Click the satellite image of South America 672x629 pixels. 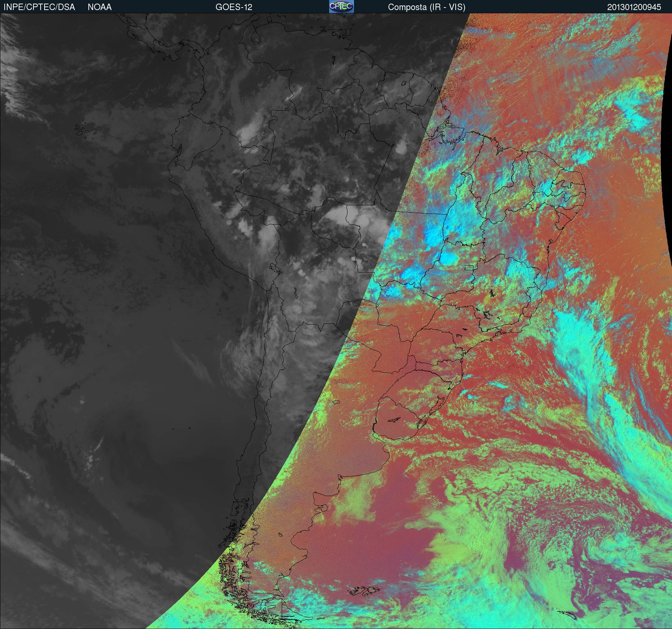click(336, 321)
